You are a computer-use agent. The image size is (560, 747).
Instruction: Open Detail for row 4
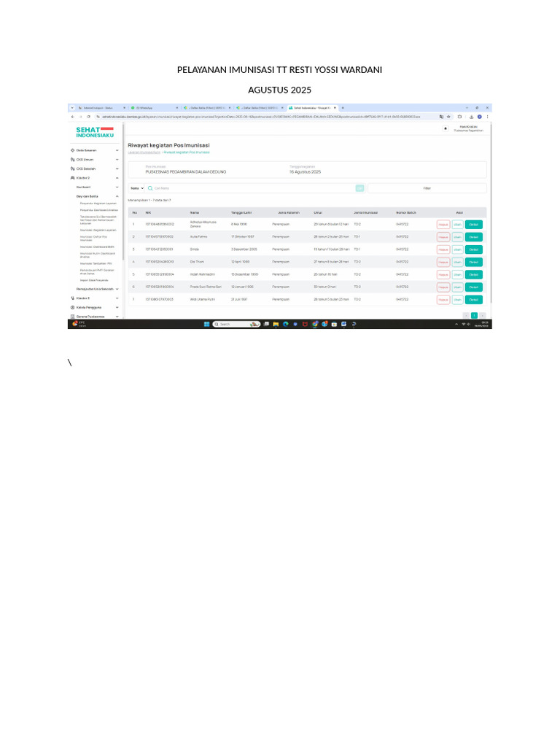pyautogui.click(x=473, y=262)
